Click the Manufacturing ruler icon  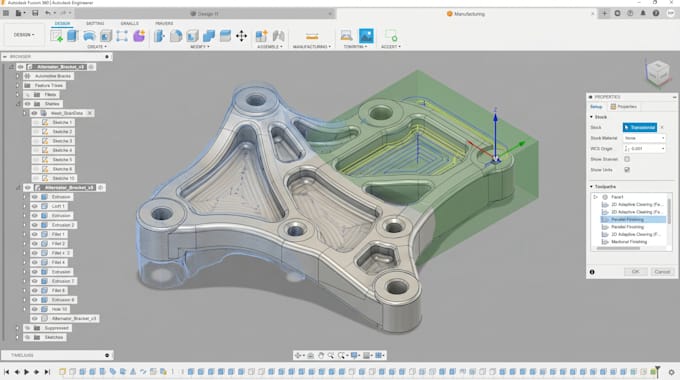click(x=312, y=36)
